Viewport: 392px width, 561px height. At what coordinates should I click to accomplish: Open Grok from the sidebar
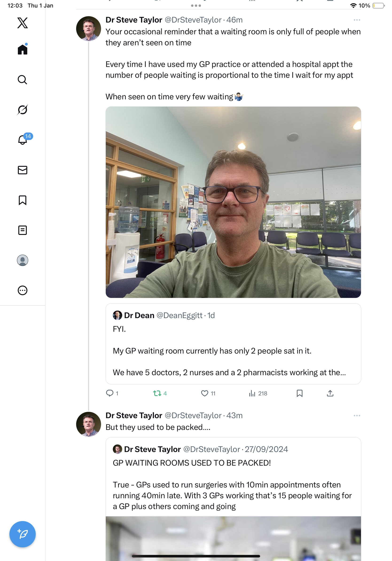(23, 110)
